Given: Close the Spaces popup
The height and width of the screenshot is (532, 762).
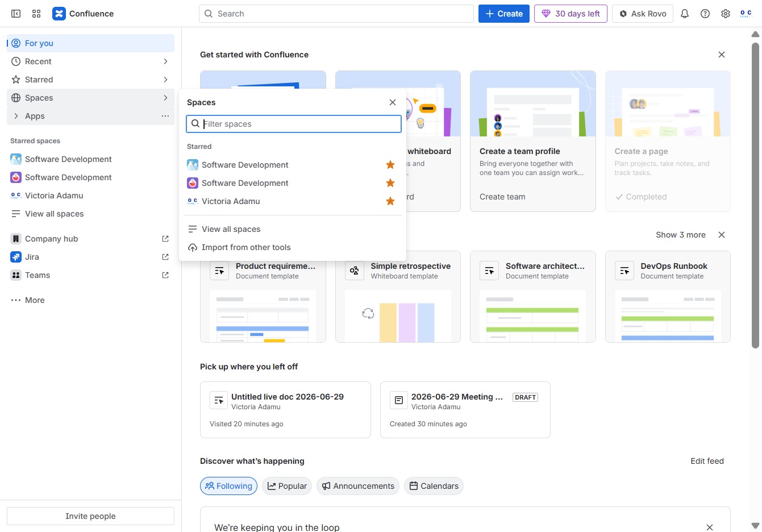Looking at the screenshot, I should (393, 102).
